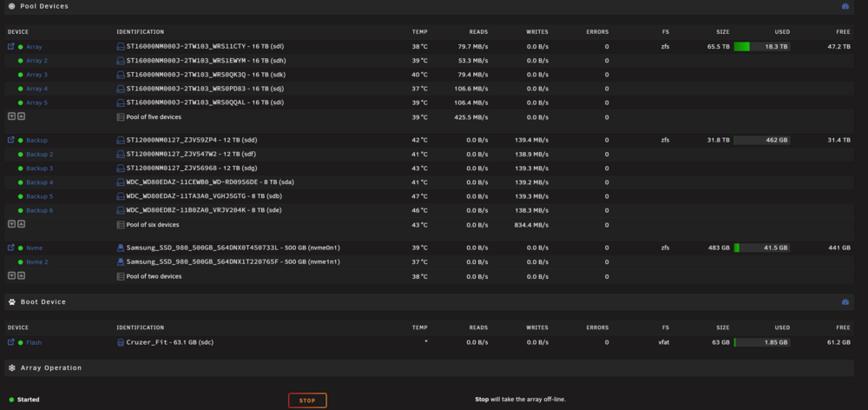This screenshot has width=868, height=410.
Task: Click the disk icon beside WRS0PD83 drive
Action: pos(121,89)
